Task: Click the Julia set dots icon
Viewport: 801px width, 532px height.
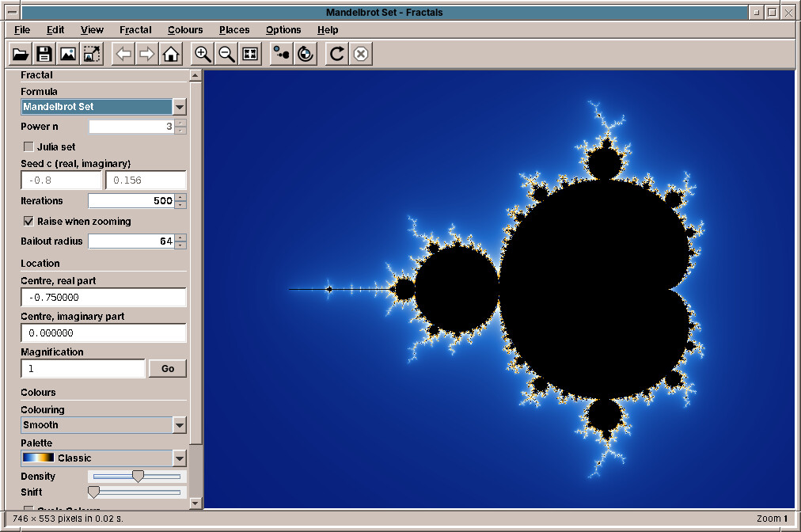Action: click(x=282, y=54)
